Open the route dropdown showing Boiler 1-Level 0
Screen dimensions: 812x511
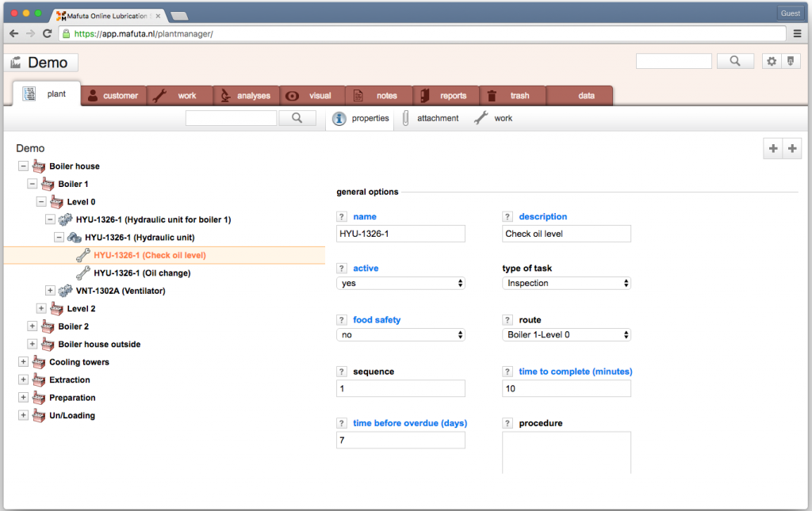tap(566, 334)
